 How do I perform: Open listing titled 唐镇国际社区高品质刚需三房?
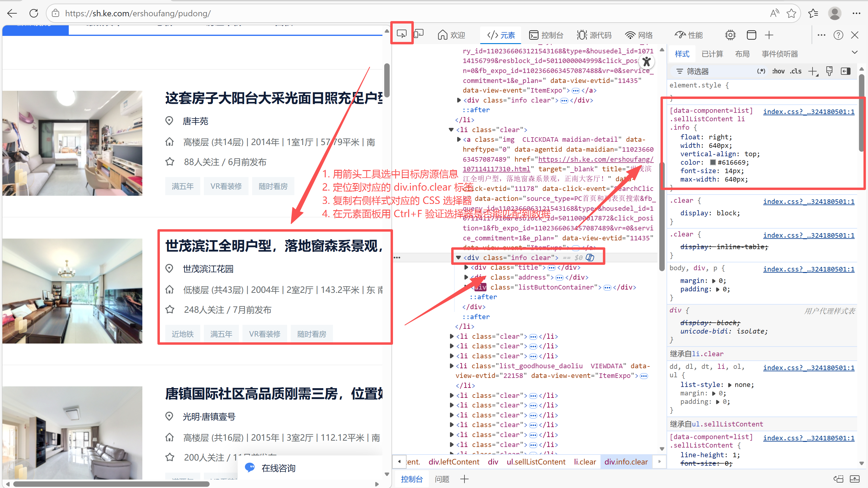(x=274, y=394)
